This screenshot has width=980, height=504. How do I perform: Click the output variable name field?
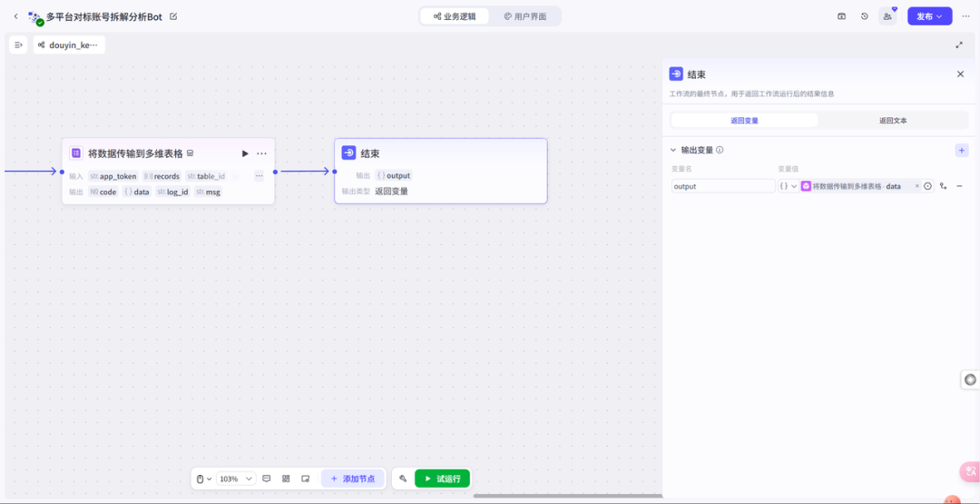click(x=723, y=186)
